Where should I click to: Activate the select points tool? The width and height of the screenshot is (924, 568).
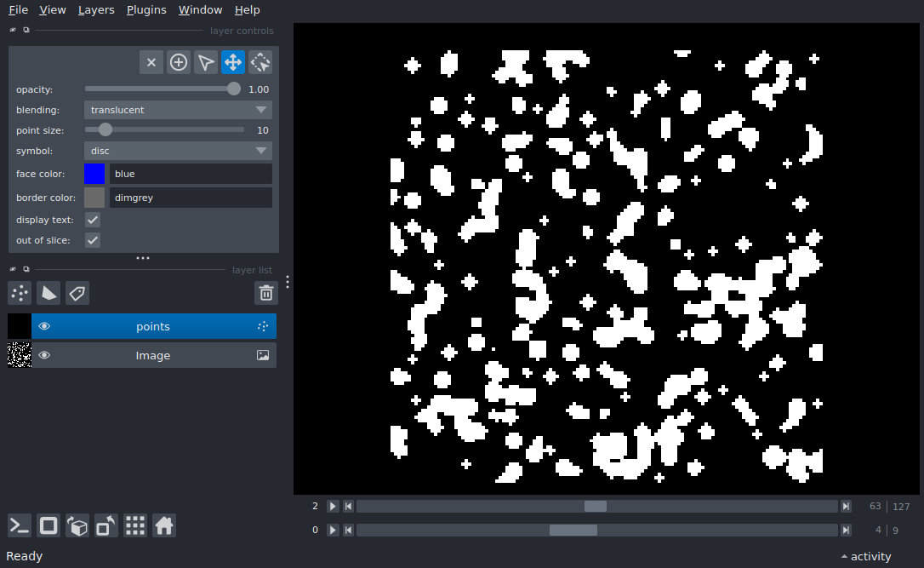pos(206,62)
